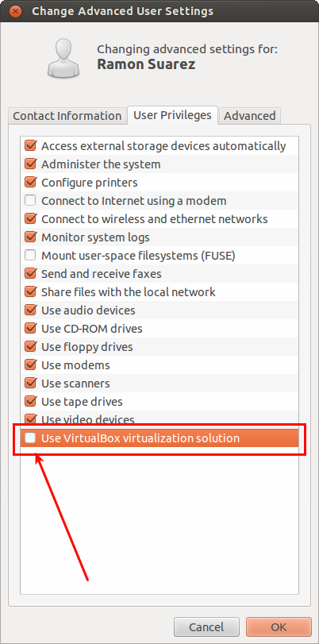Disable Use floppy drives privilege
This screenshot has height=644, width=319.
pos(30,347)
